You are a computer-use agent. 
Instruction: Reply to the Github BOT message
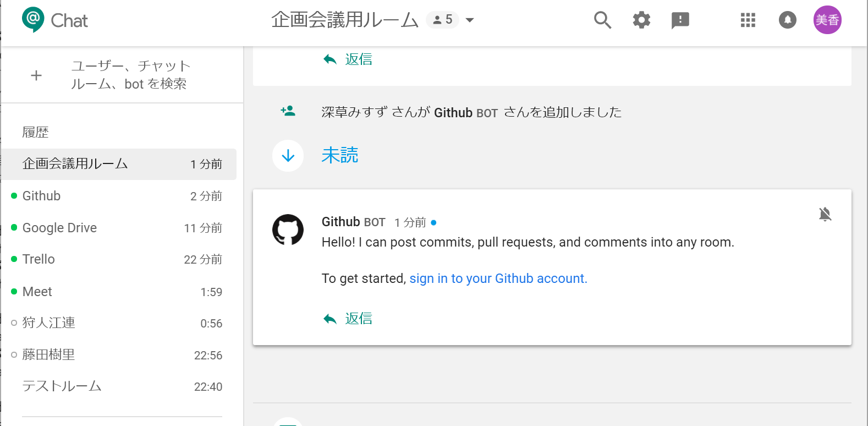tap(348, 319)
